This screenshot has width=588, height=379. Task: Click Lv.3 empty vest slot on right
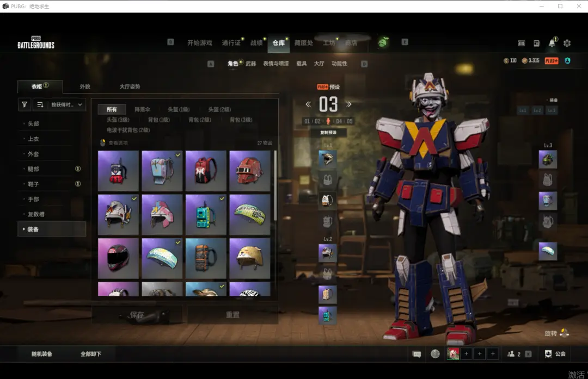(x=548, y=180)
